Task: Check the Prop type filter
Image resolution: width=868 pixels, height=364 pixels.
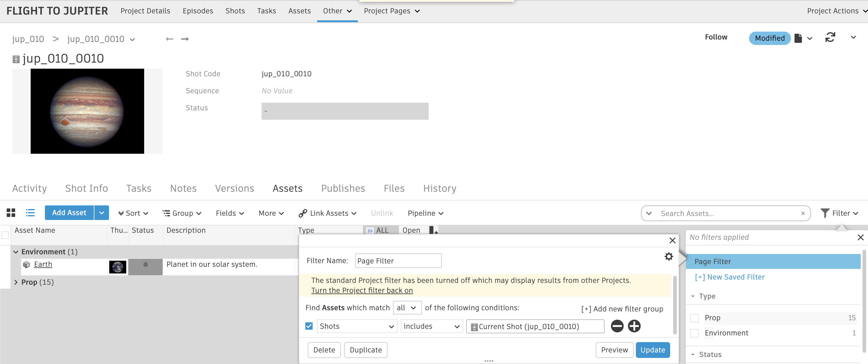Action: pos(694,318)
